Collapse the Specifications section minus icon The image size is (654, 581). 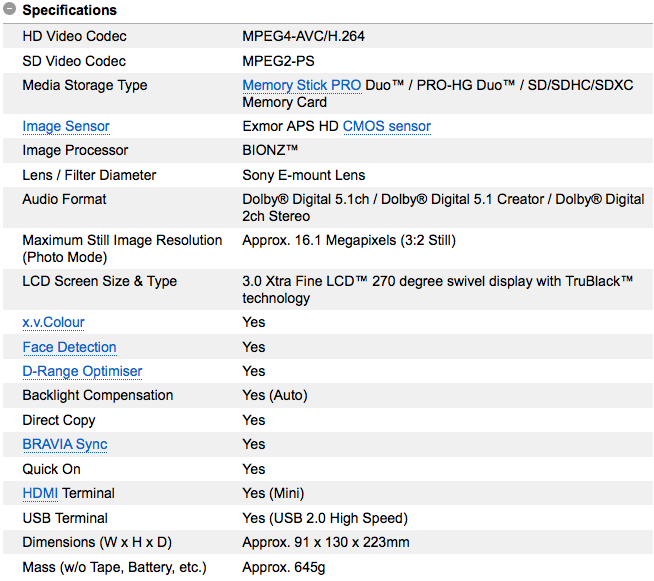point(9,9)
